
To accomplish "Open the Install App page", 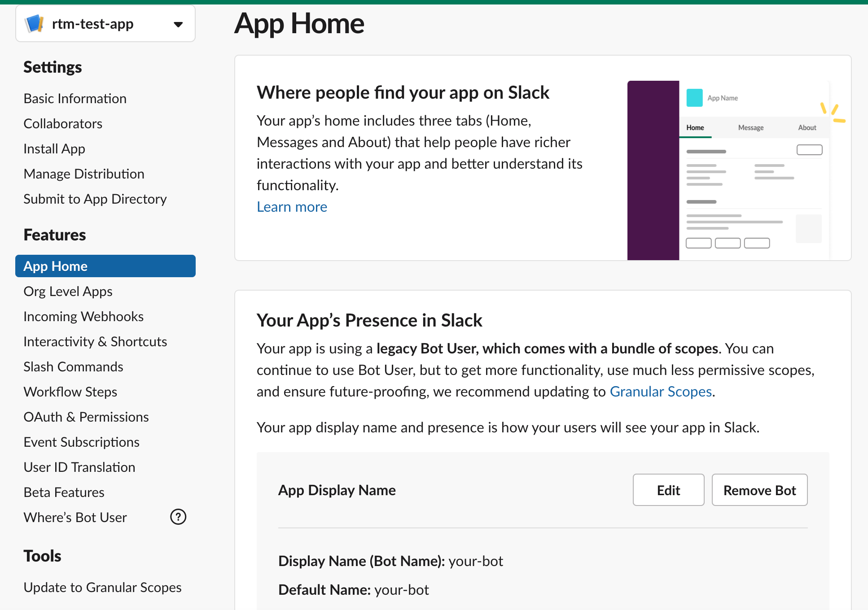I will click(54, 148).
